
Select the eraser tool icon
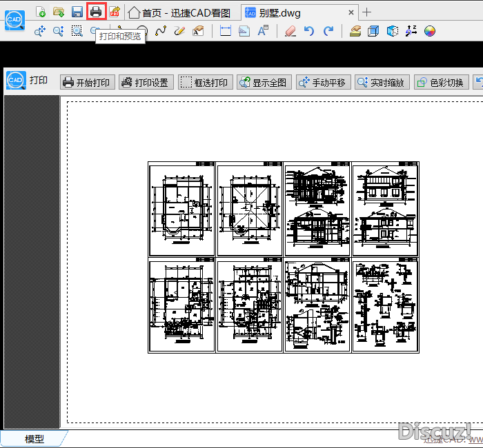coord(290,31)
